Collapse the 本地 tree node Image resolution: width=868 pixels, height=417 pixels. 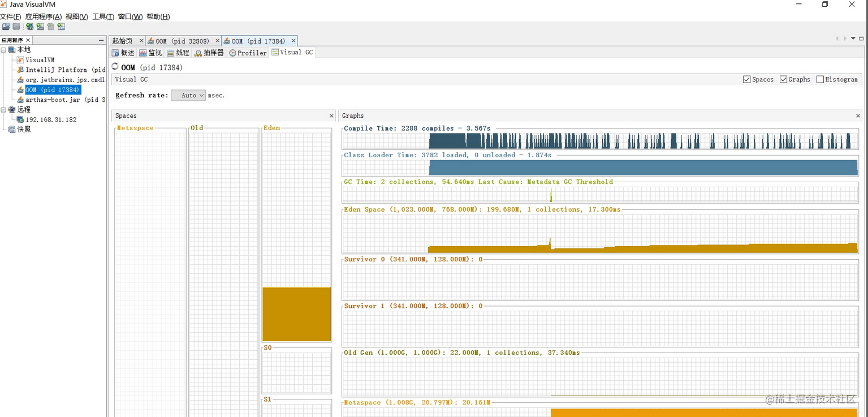point(4,50)
